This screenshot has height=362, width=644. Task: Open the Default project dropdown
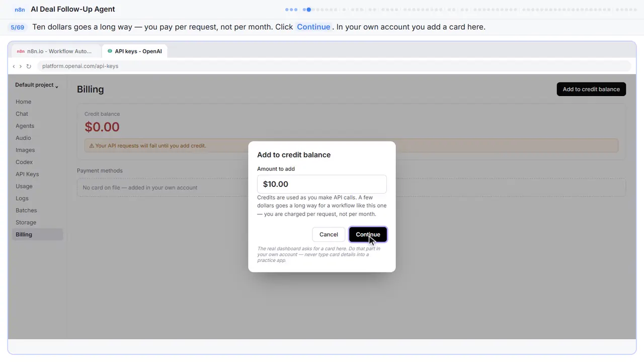click(x=37, y=85)
